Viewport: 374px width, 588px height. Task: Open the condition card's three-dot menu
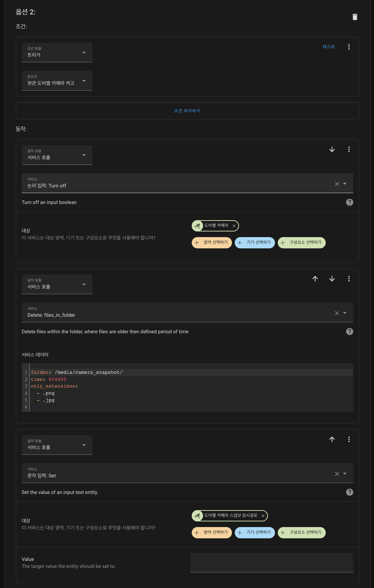coord(349,47)
